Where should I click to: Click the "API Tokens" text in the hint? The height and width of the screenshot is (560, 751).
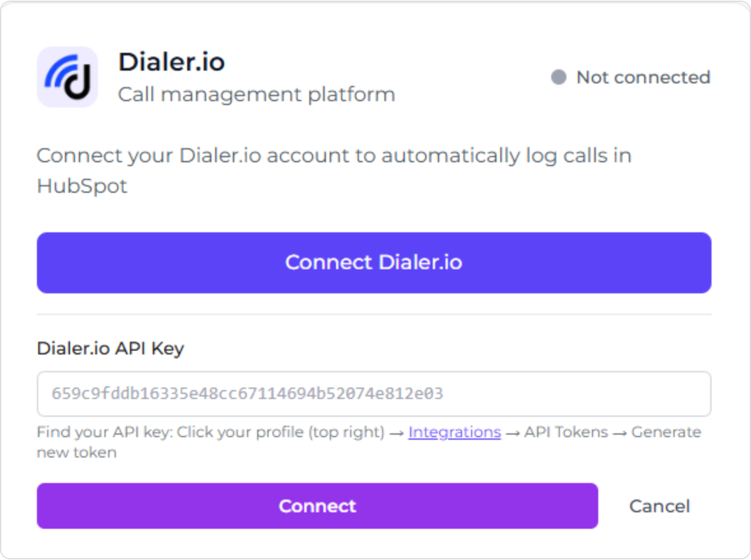566,432
